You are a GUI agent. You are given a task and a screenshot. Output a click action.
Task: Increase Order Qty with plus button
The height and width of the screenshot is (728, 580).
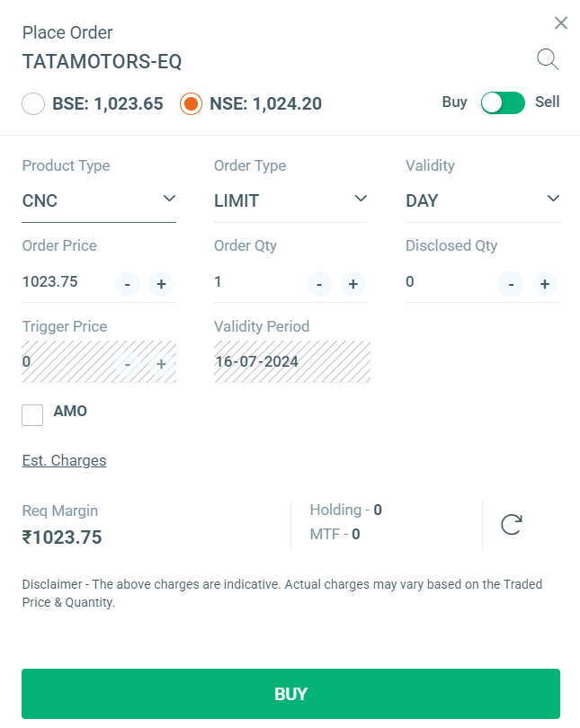(352, 284)
